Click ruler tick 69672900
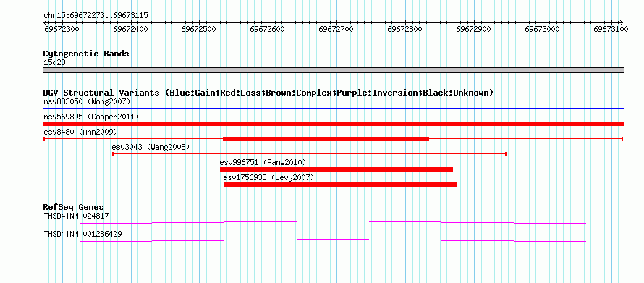This screenshot has height=283, width=644. click(474, 29)
